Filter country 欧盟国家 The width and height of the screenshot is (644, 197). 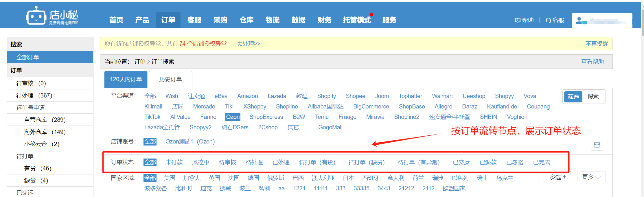454,188
